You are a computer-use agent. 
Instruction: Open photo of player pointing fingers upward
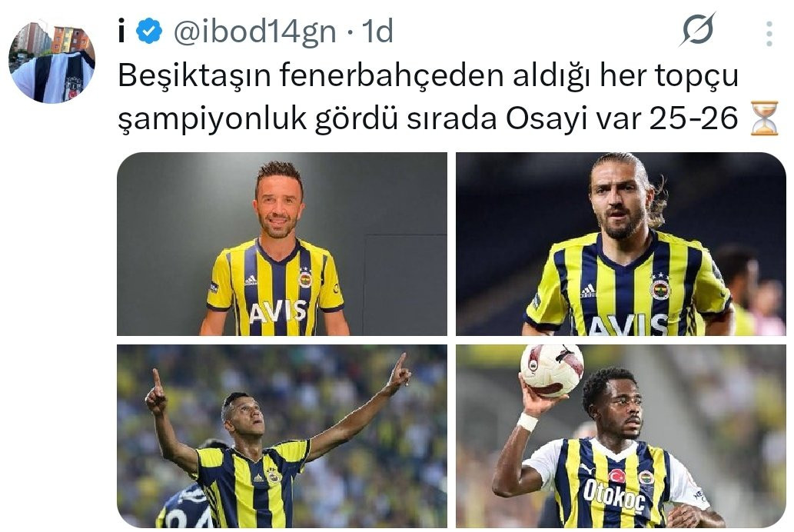(x=282, y=436)
